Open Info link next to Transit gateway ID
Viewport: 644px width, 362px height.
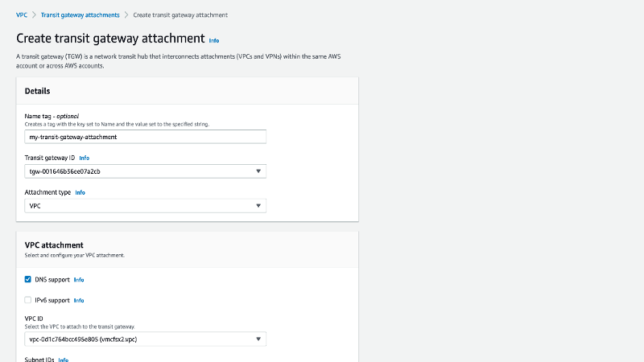[85, 158]
